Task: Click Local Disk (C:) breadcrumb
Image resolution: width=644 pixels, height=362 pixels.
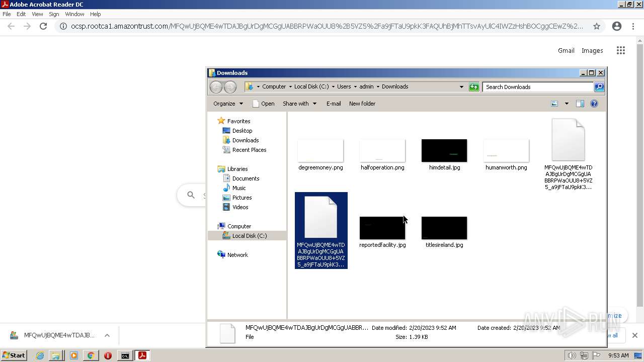Action: [311, 86]
